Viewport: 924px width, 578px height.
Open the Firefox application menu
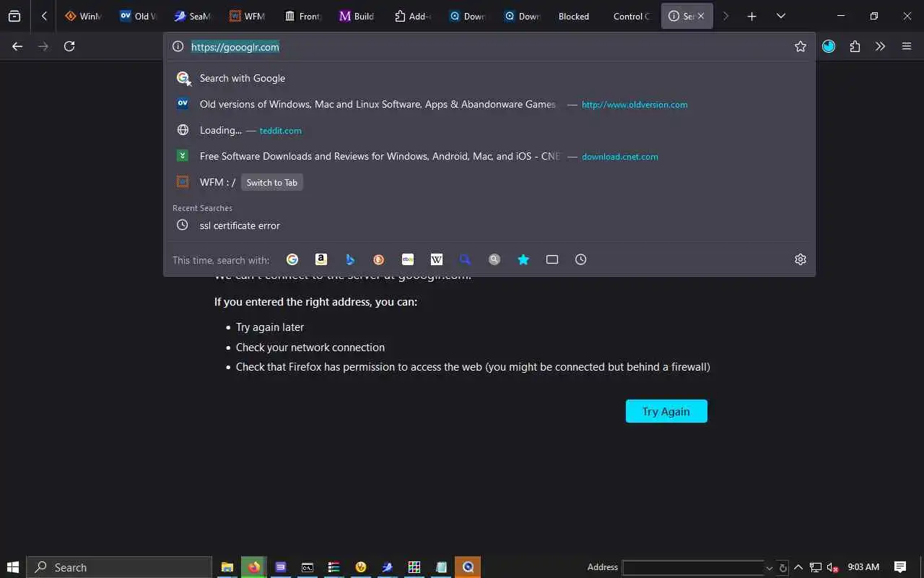coord(907,46)
